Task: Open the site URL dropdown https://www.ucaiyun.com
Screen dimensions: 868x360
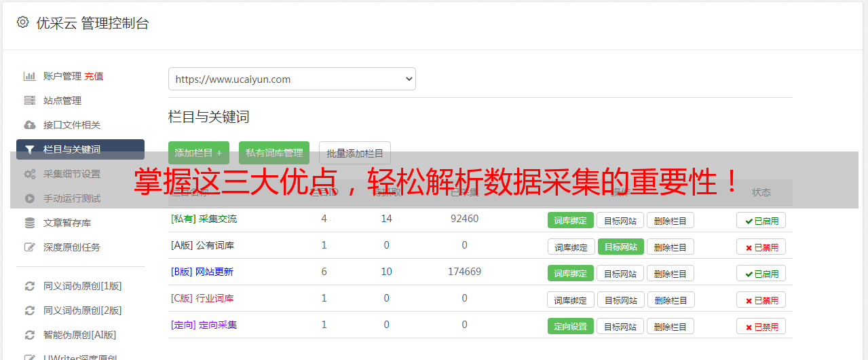Action: pos(292,79)
